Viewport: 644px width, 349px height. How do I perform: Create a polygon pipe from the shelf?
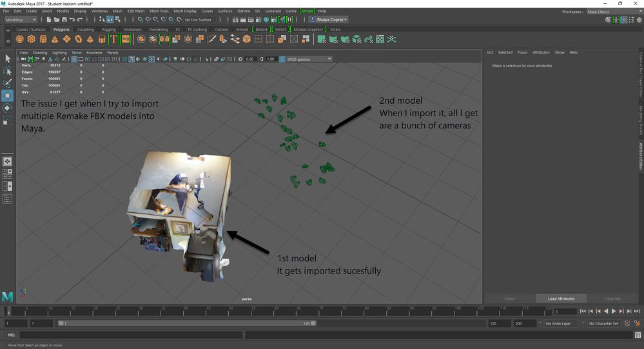tap(102, 39)
